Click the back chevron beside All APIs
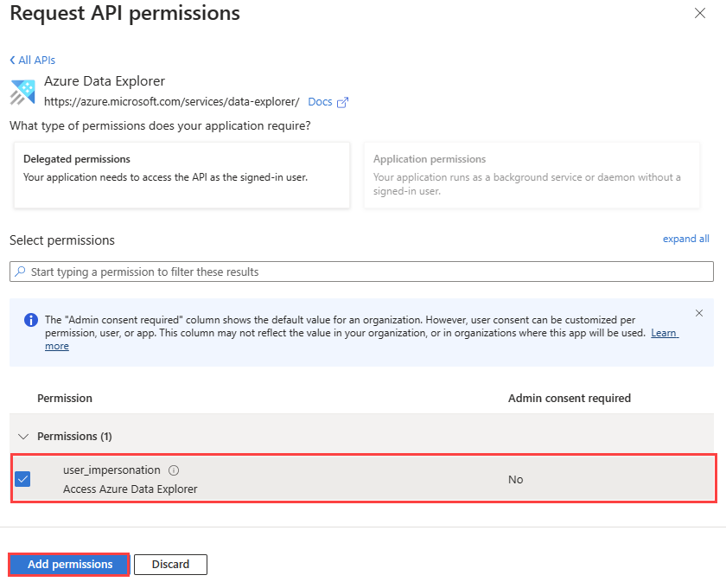The image size is (726, 588). click(13, 60)
